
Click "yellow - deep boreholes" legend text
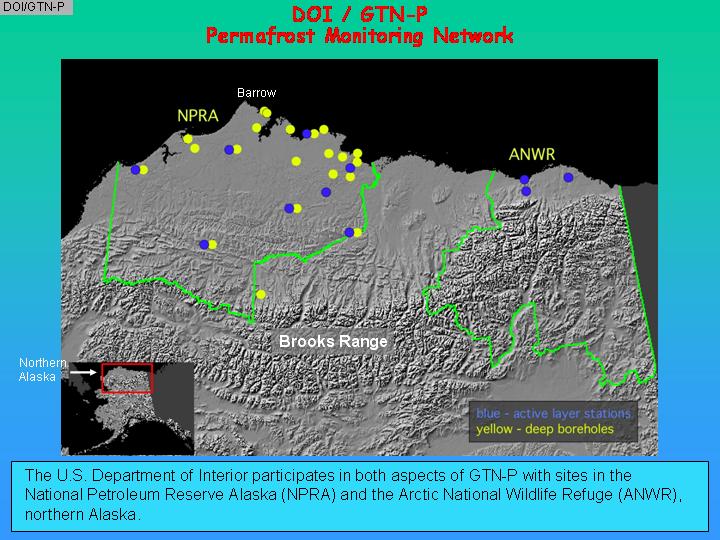[545, 429]
